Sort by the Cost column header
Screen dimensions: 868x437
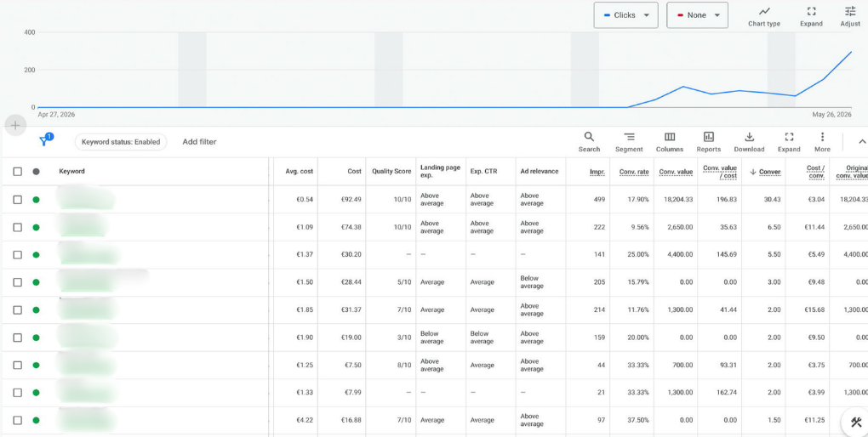[x=354, y=172]
